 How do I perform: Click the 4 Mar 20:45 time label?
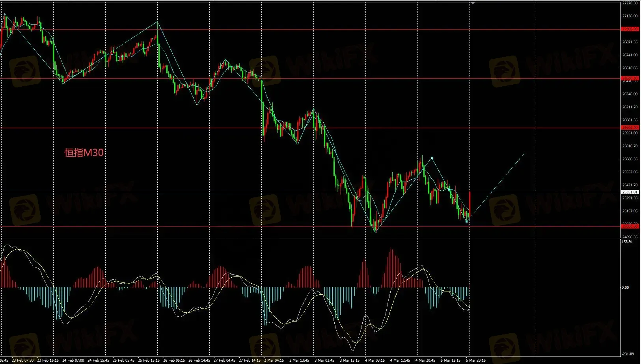[425, 360]
